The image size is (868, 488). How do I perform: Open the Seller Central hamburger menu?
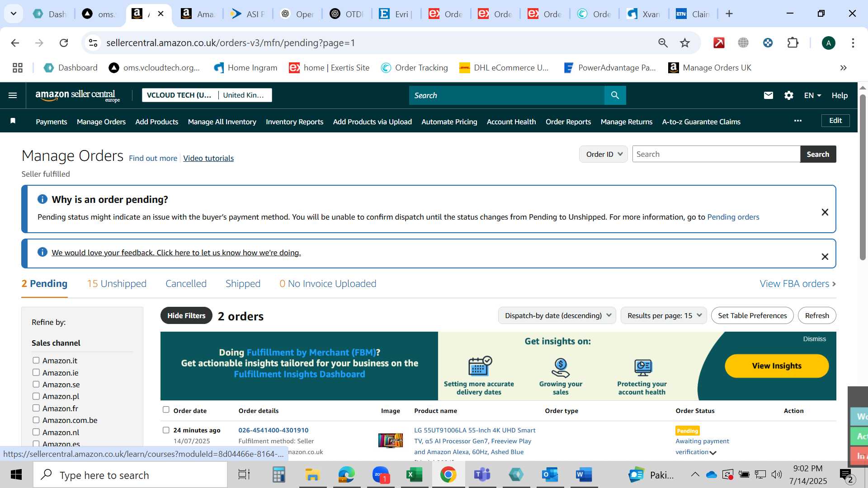click(13, 95)
